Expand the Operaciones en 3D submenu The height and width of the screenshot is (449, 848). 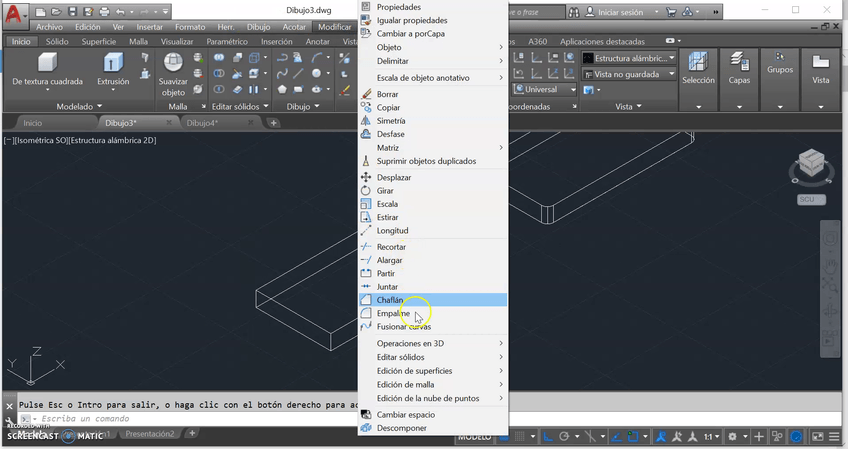click(x=433, y=343)
